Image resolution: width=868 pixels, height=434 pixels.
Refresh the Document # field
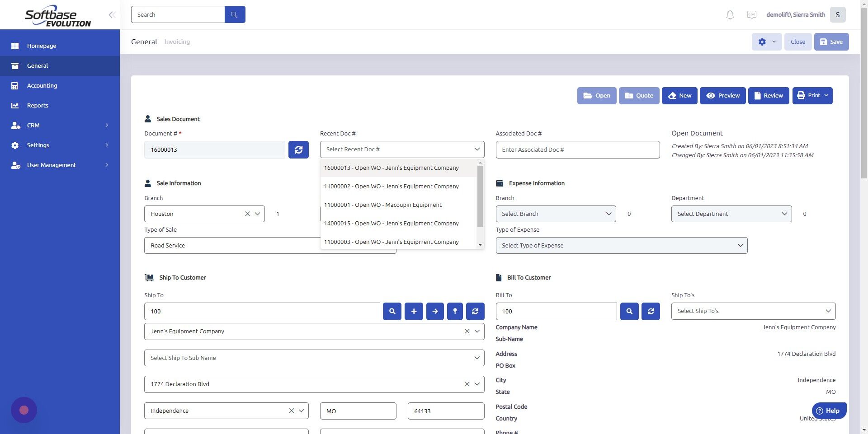[298, 149]
